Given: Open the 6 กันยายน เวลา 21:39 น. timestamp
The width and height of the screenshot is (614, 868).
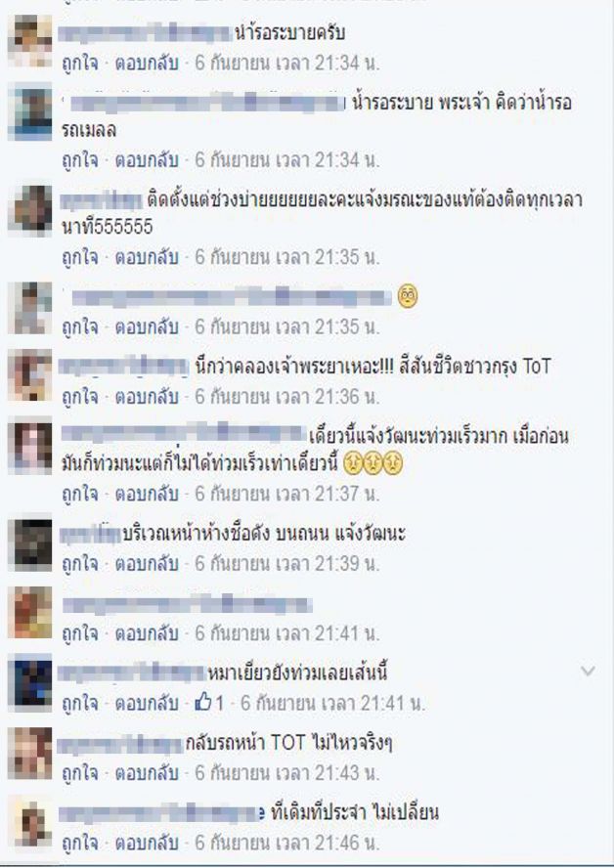Looking at the screenshot, I should [287, 563].
